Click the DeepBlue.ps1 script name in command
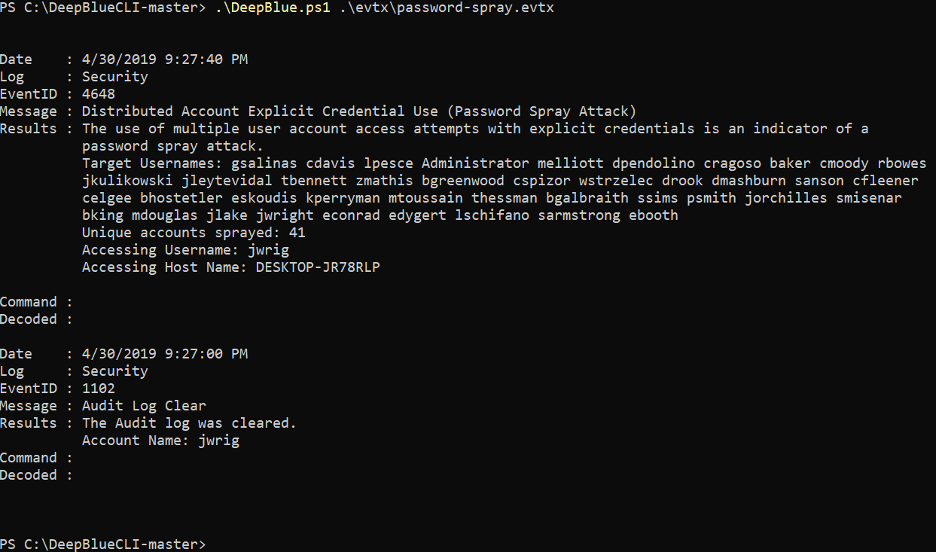Viewport: 936px width, 552px height. [x=272, y=8]
